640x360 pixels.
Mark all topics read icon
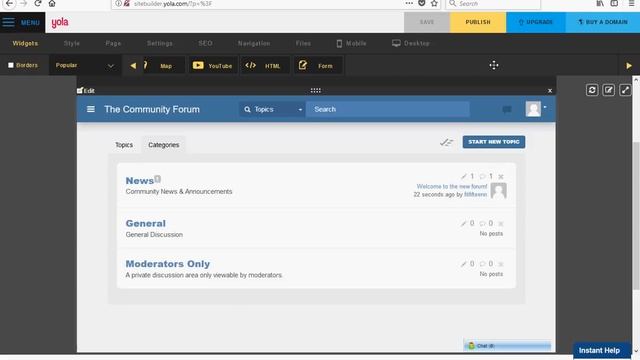point(447,142)
